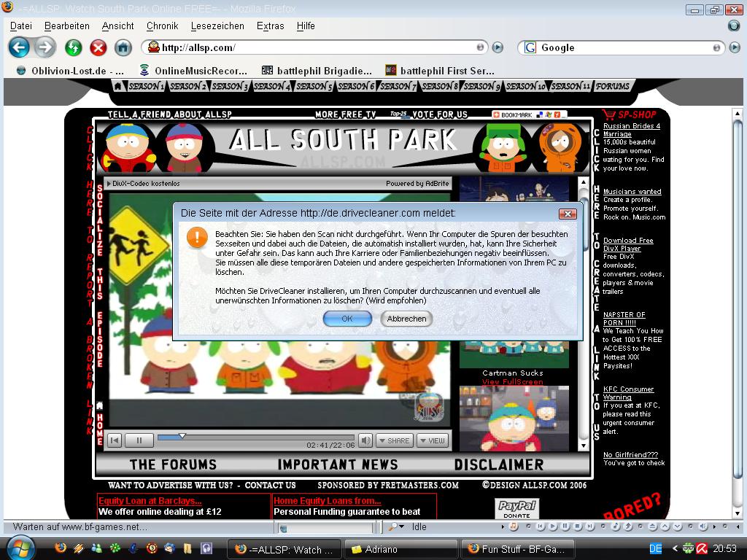This screenshot has height=560, width=747.
Task: Click the DE keyboard language indicator
Action: tap(655, 548)
